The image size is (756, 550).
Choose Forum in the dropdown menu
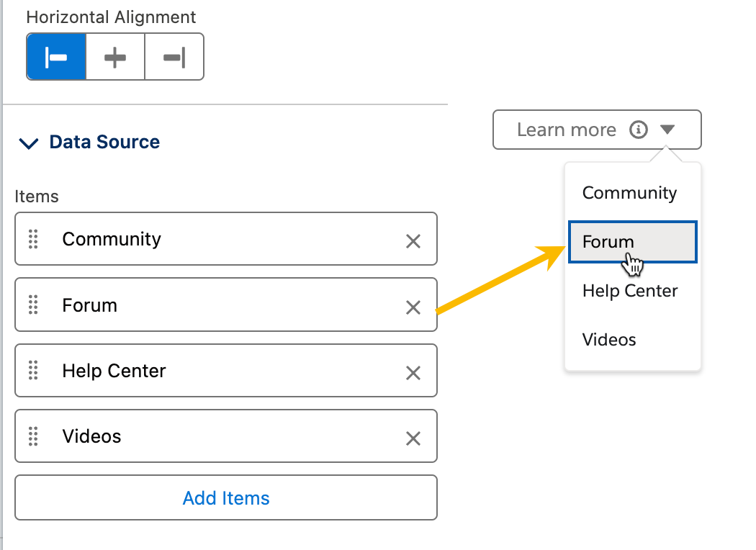[608, 242]
